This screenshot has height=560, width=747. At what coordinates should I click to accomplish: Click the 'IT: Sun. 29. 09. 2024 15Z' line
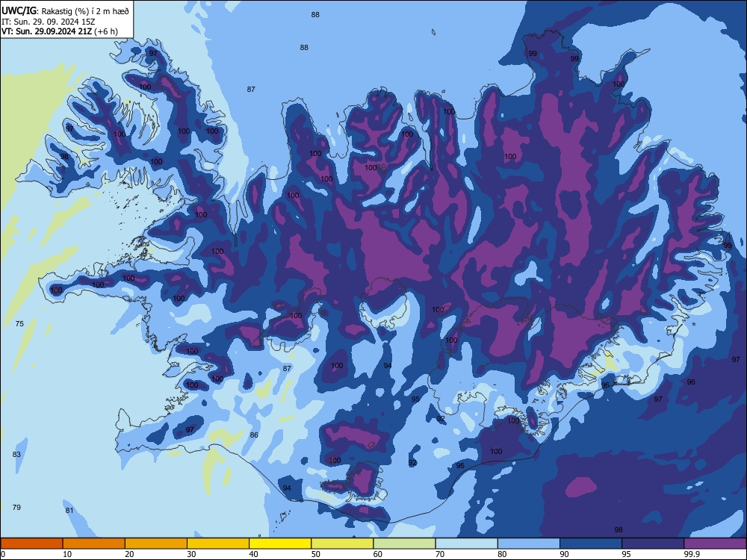(x=48, y=22)
